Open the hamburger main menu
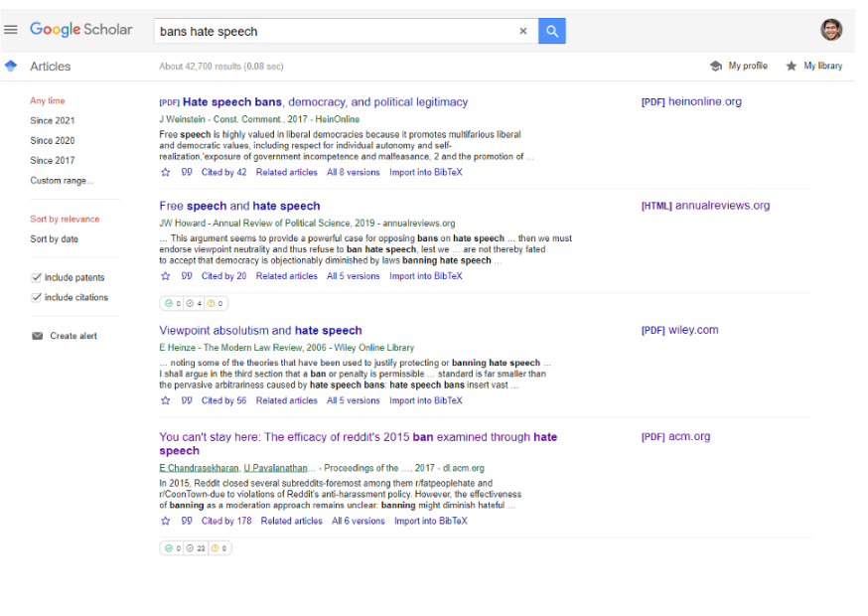Image resolution: width=868 pixels, height=616 pixels. point(11,30)
